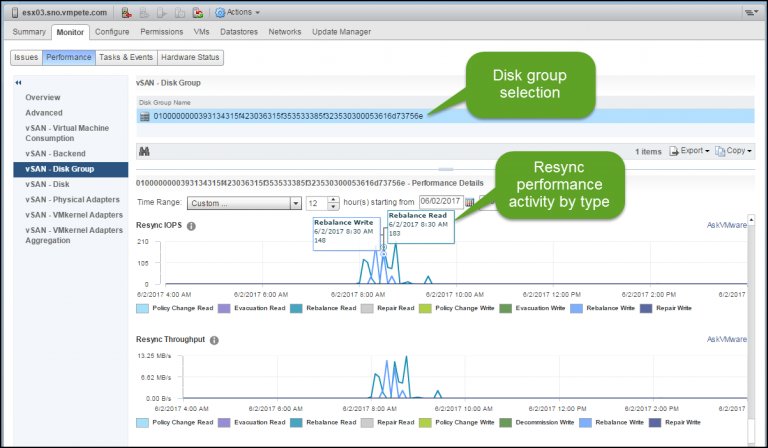The width and height of the screenshot is (768, 448).
Task: Click the start date field 06/02/2017
Action: click(441, 201)
